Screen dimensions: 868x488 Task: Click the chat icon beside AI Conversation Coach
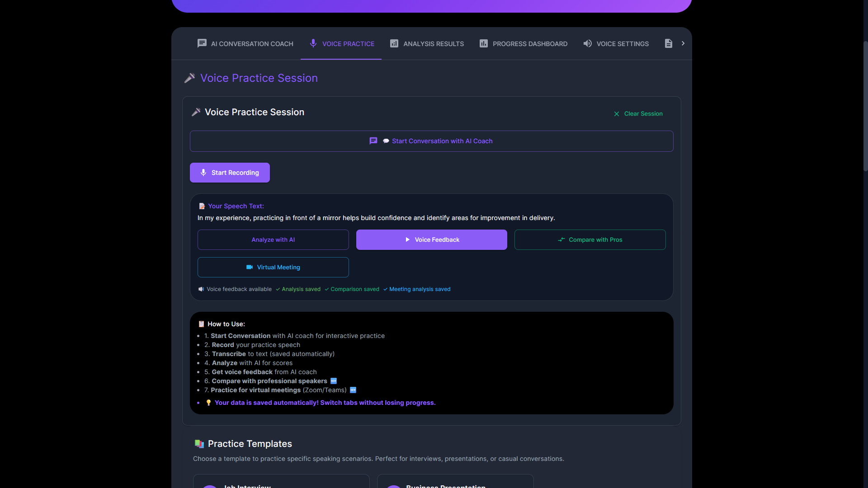(202, 43)
